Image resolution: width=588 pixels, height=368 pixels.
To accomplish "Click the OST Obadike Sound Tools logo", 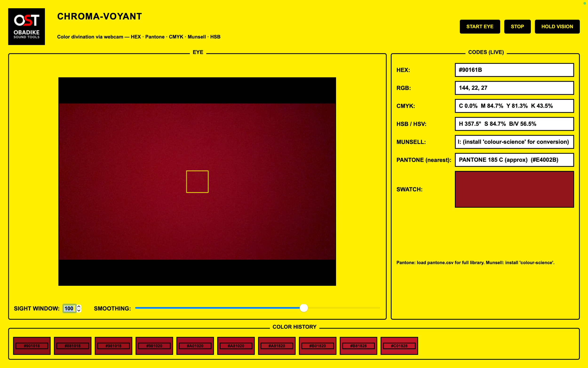I will pos(27,27).
